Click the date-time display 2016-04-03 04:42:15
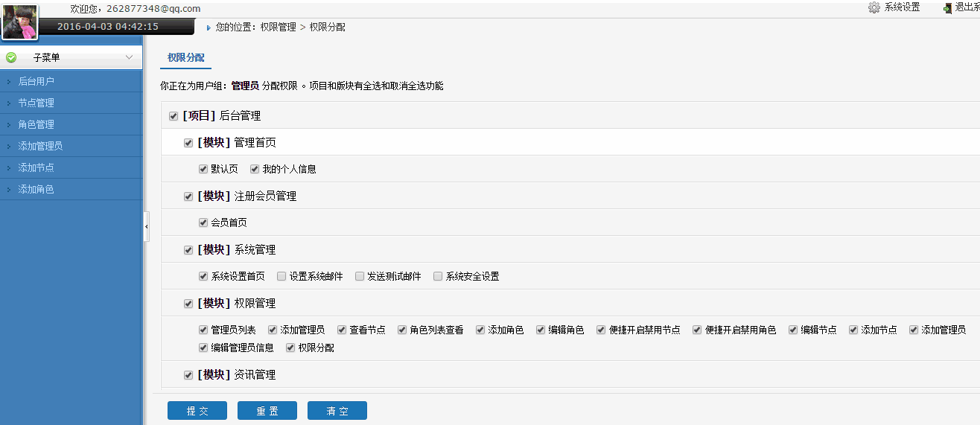Image resolution: width=980 pixels, height=425 pixels. (x=108, y=26)
